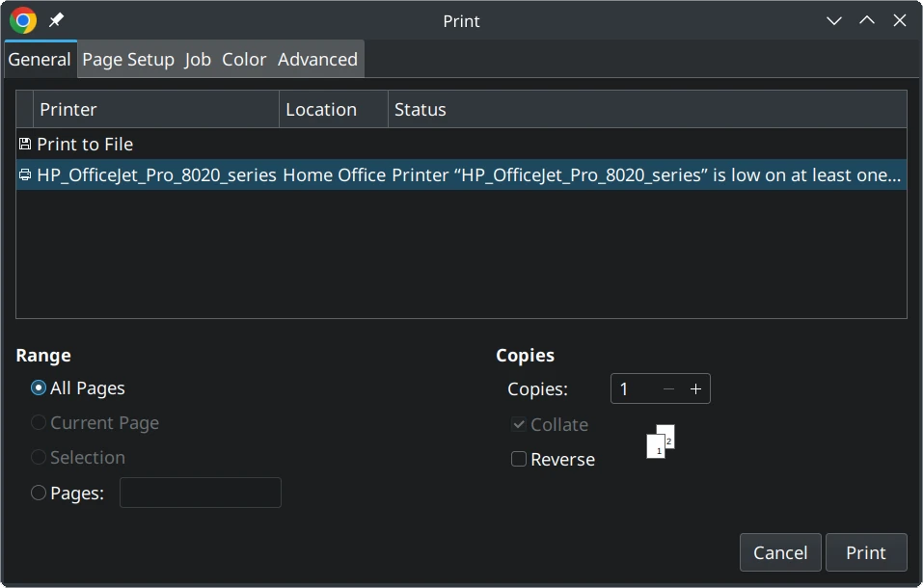Decrease copies with the minus button
Image resolution: width=923 pixels, height=588 pixels.
pyautogui.click(x=668, y=388)
